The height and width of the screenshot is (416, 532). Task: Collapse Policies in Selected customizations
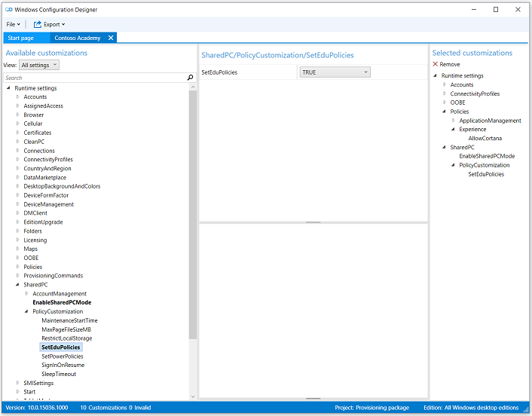444,112
